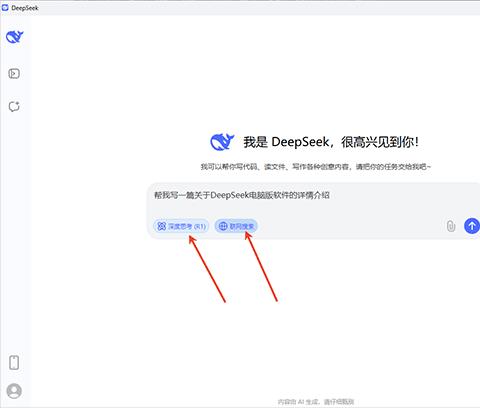480x408 pixels.
Task: Click the AI-generated content disclaimer footer
Action: (x=316, y=402)
